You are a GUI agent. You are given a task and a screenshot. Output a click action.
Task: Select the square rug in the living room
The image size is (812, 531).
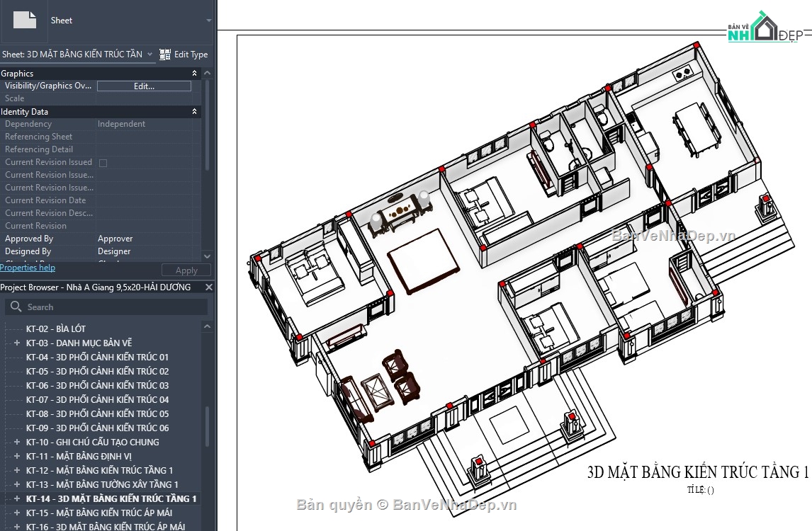pyautogui.click(x=424, y=261)
